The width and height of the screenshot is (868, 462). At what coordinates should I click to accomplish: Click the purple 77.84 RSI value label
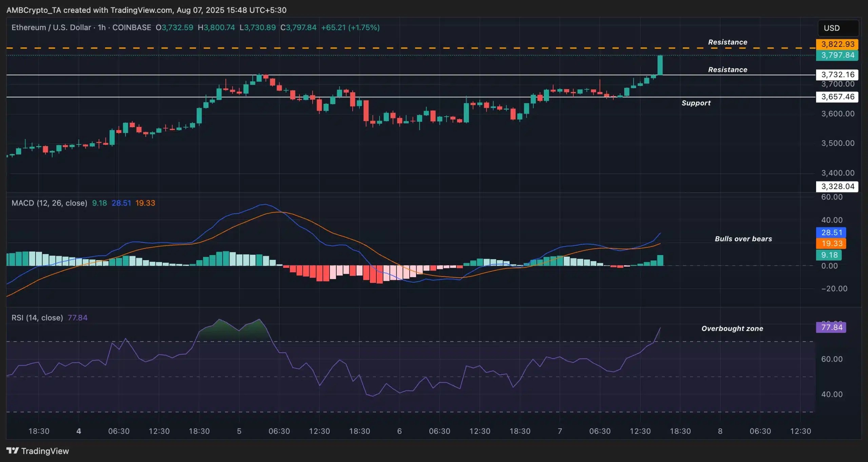(831, 327)
